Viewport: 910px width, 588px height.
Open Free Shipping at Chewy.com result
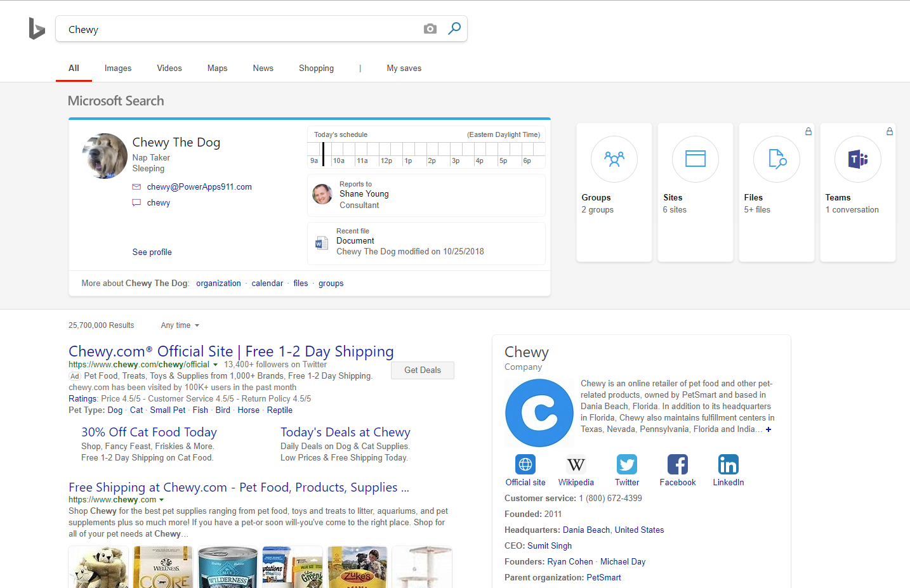[x=239, y=487]
